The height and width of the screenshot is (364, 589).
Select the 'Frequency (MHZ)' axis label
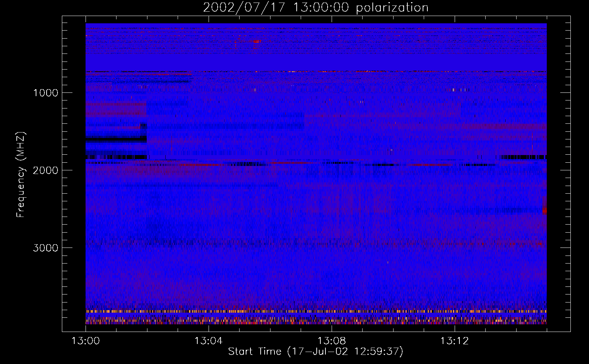[x=21, y=175]
